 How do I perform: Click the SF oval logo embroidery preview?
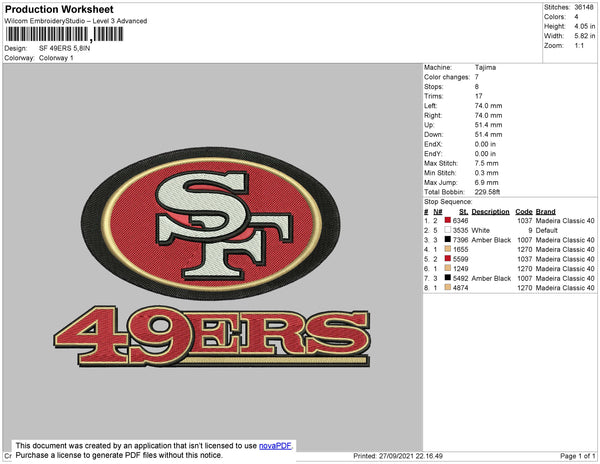(x=211, y=223)
